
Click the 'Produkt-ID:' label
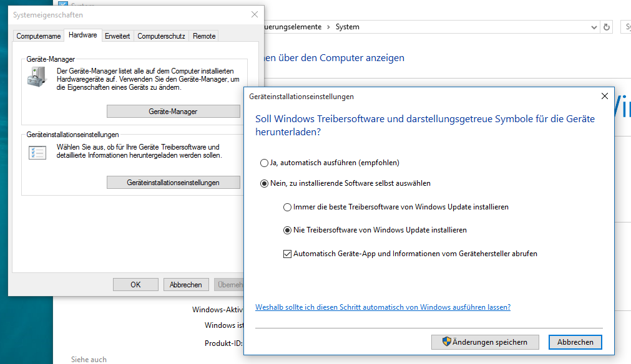point(223,343)
